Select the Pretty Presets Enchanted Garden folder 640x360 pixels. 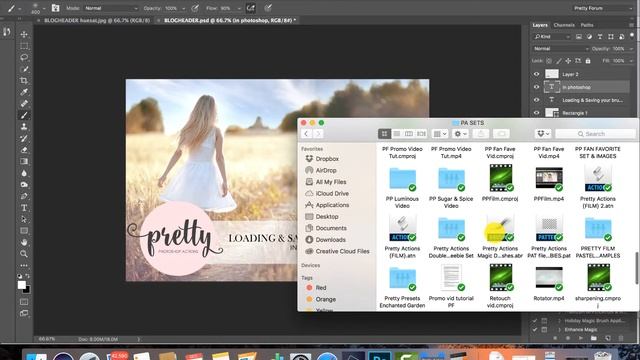(x=402, y=287)
